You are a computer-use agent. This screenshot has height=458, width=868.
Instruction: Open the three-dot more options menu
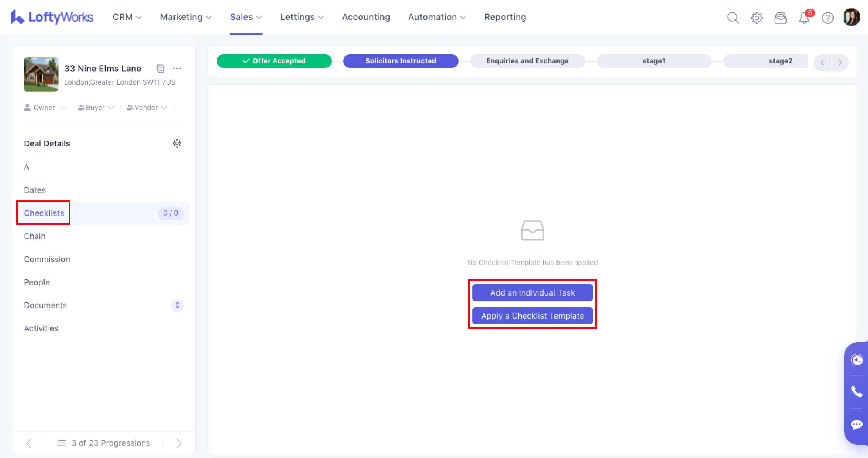(x=177, y=68)
